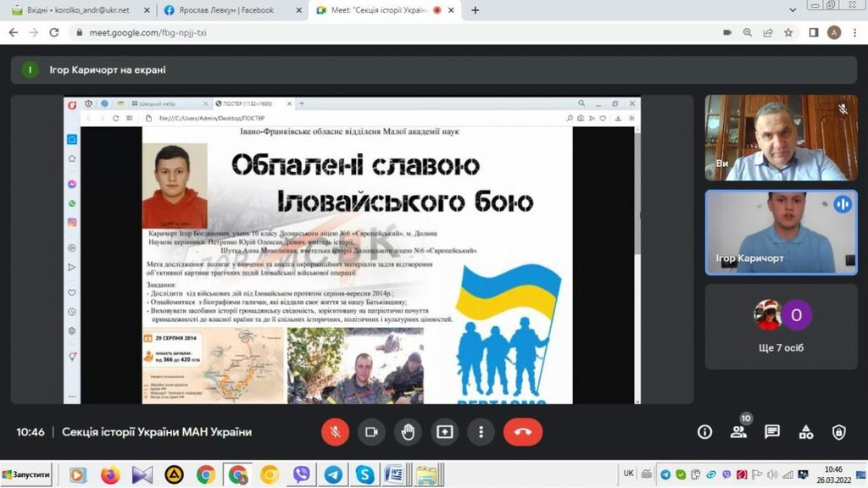Viewport: 868px width, 488px height.
Task: Open the chat with everyone panel
Action: pyautogui.click(x=772, y=432)
